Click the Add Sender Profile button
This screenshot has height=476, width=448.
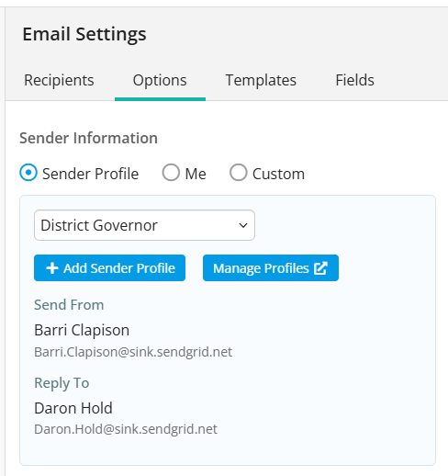(x=109, y=267)
